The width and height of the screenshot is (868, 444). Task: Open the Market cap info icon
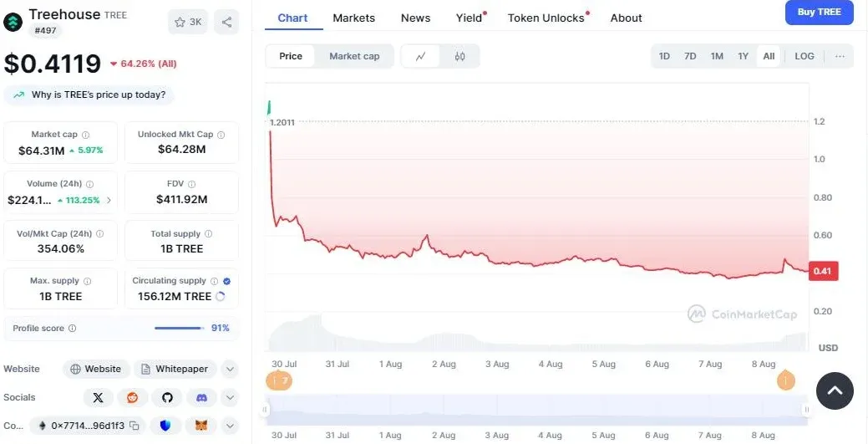point(86,135)
